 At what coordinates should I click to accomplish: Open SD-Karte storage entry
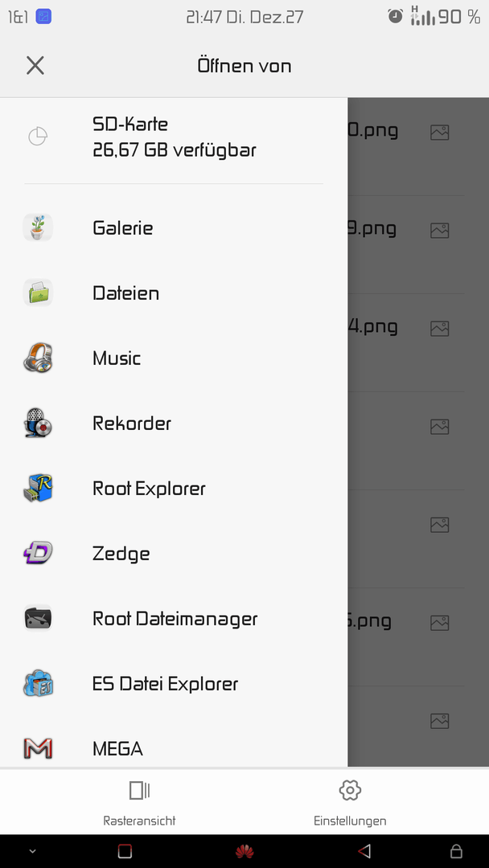pyautogui.click(x=174, y=137)
